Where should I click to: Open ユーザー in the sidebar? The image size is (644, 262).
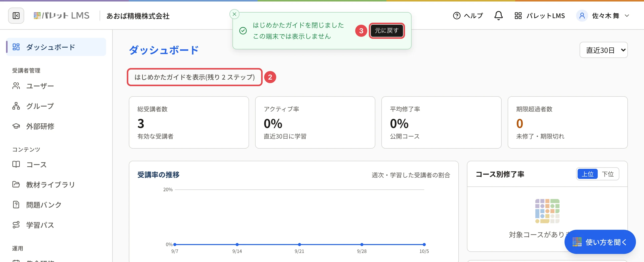click(x=56, y=86)
